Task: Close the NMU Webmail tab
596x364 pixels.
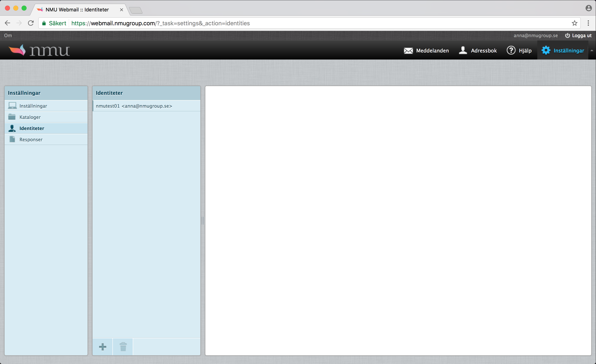Action: tap(121, 10)
